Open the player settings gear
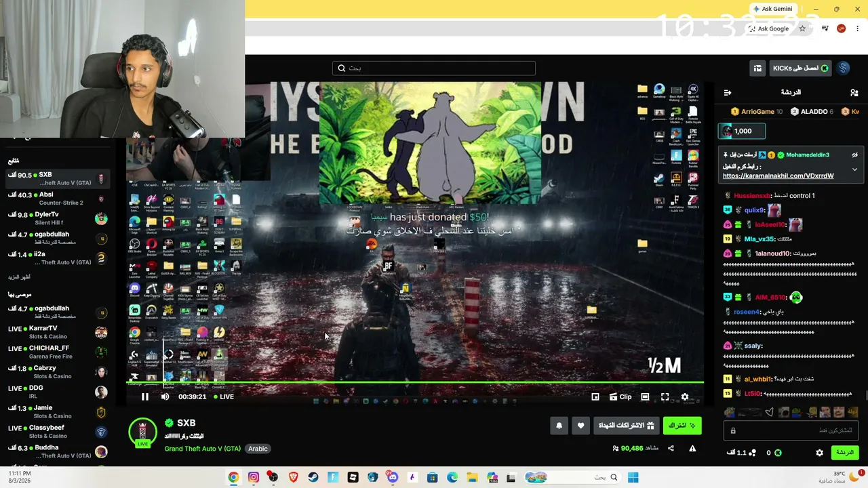The image size is (868, 488). point(685,397)
